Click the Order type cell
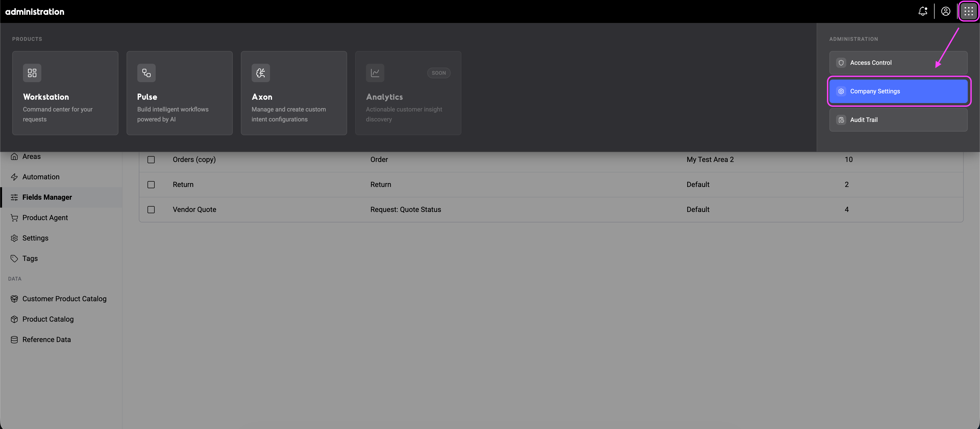 379,159
